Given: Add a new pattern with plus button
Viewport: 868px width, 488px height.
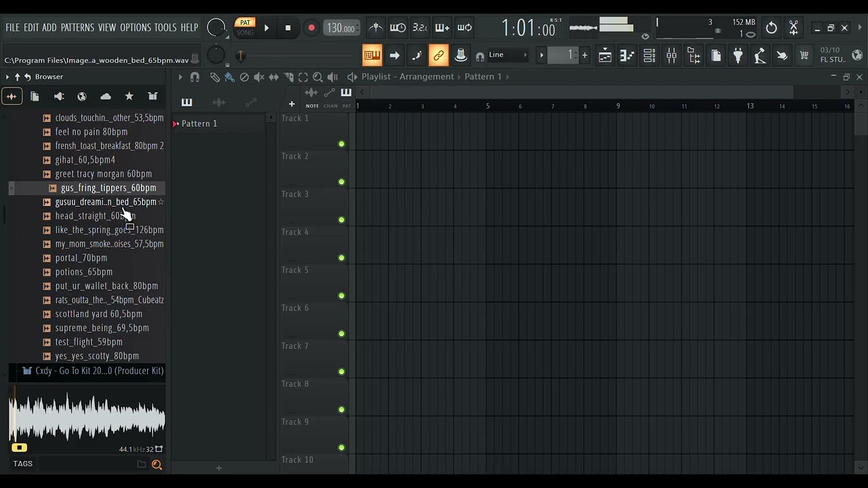Looking at the screenshot, I should click(585, 55).
